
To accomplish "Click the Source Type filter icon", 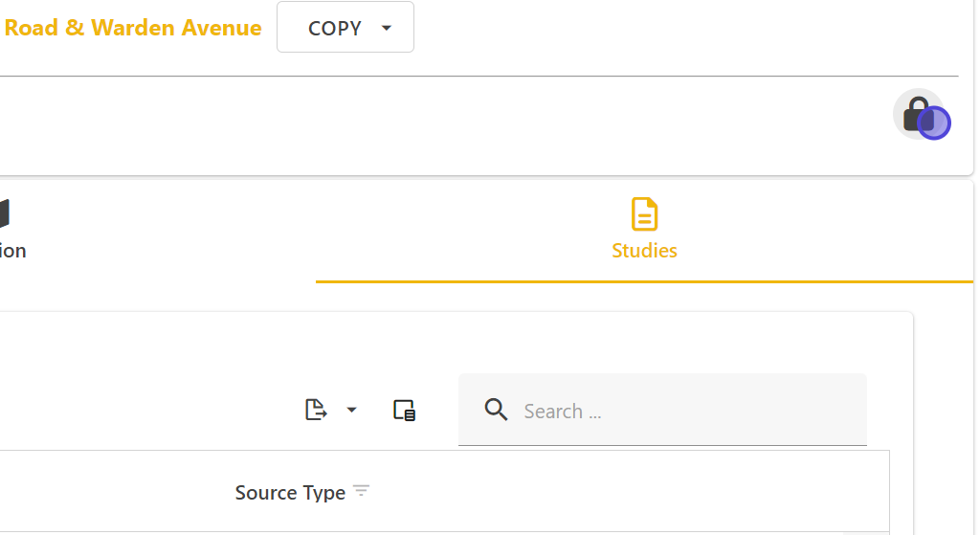I will [361, 492].
